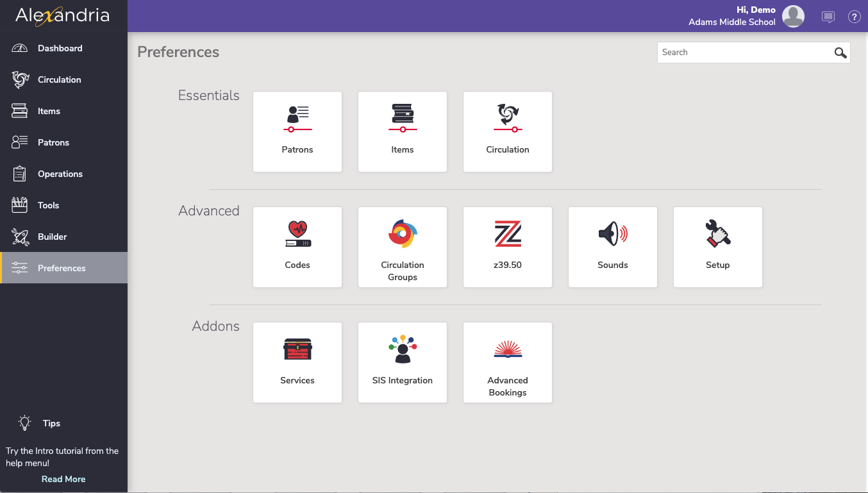Open the Circulation Groups tile
The height and width of the screenshot is (493, 868).
[x=403, y=247]
